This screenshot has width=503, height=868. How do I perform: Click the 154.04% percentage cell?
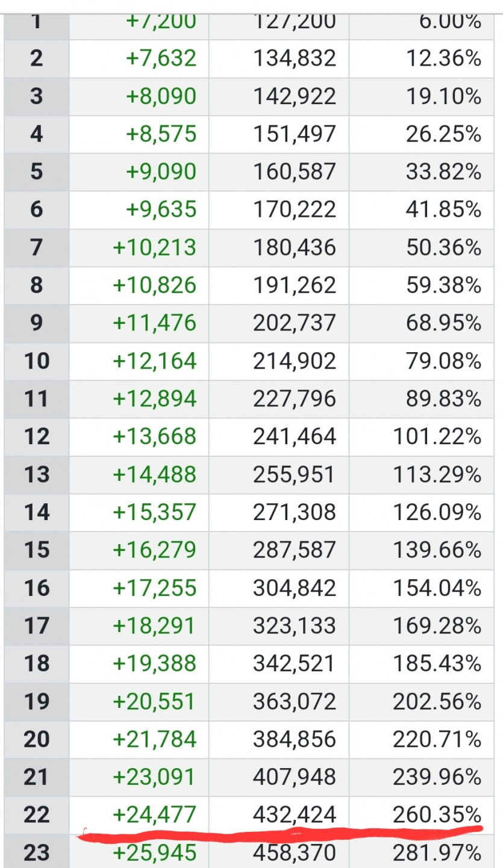(x=421, y=588)
